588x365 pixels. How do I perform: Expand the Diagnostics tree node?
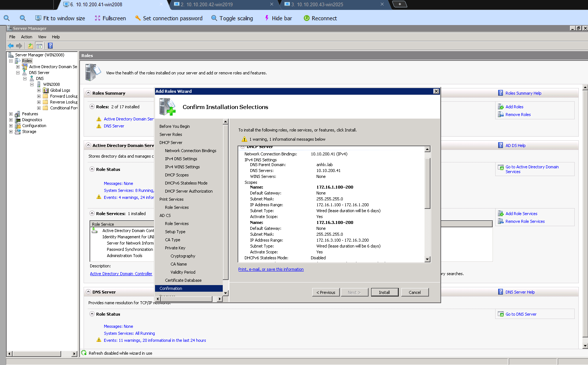click(11, 120)
